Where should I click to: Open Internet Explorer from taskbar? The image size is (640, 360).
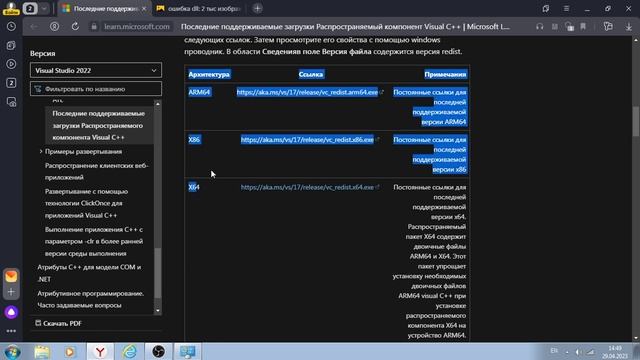(x=129, y=352)
